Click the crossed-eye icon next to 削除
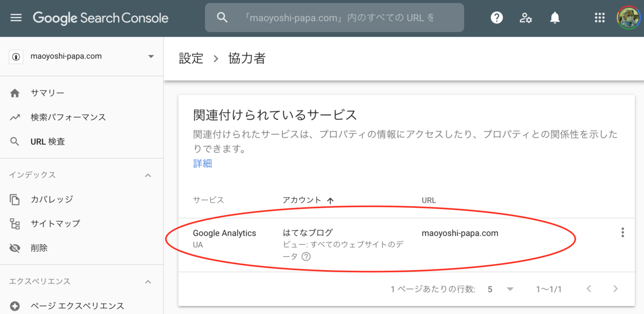 15,248
